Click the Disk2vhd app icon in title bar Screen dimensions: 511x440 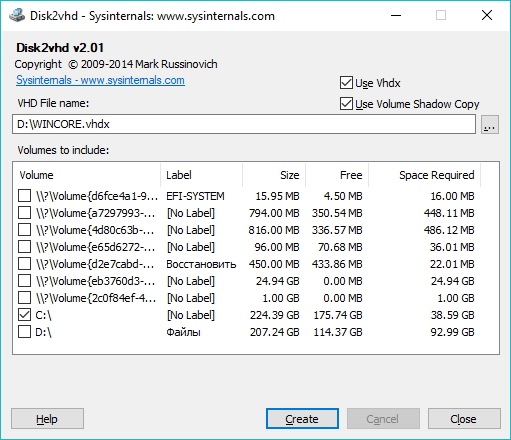[17, 15]
